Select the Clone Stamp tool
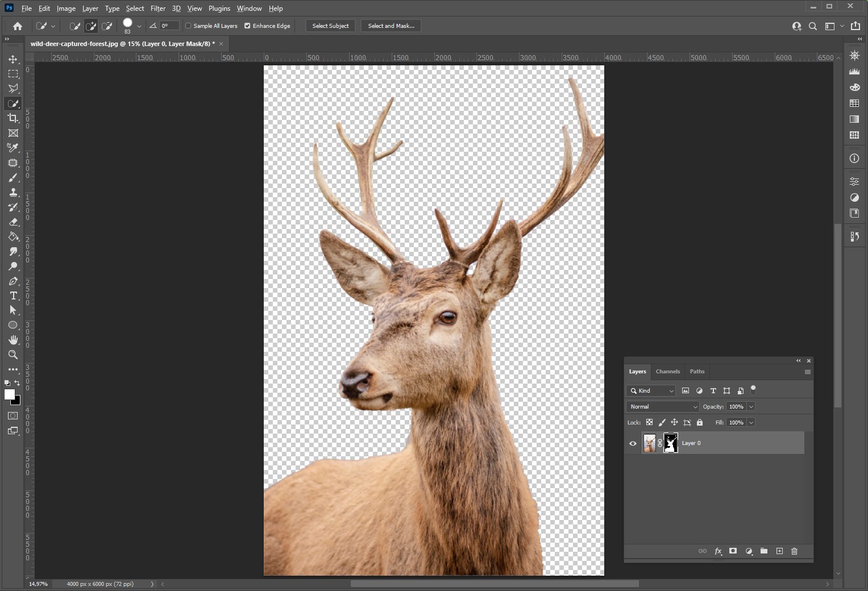 [13, 193]
